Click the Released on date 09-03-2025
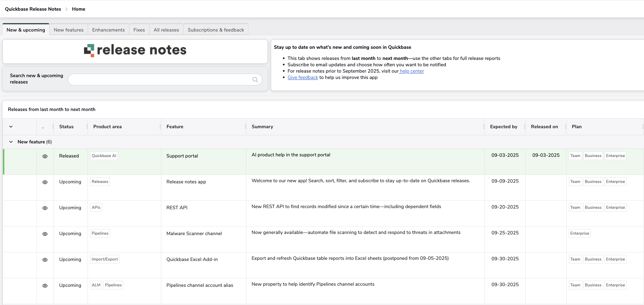 (546, 155)
